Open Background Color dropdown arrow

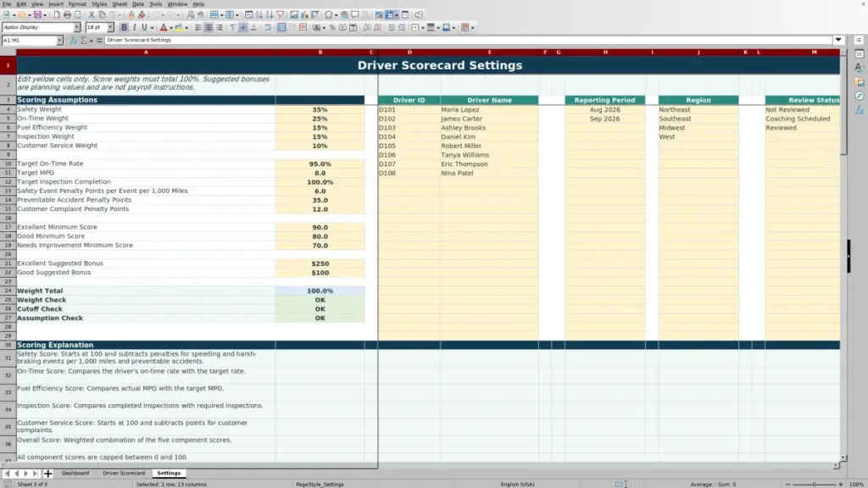(x=186, y=27)
